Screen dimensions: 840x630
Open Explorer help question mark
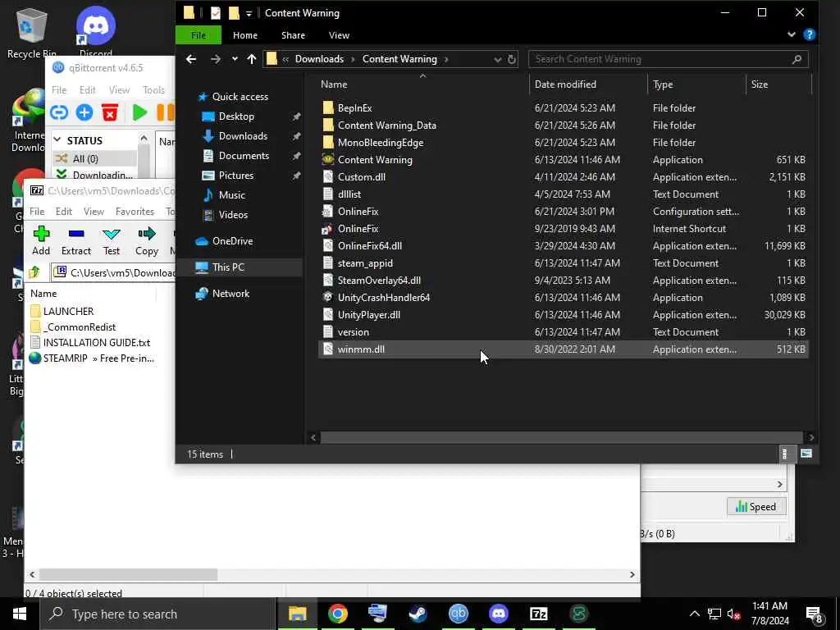click(x=810, y=34)
